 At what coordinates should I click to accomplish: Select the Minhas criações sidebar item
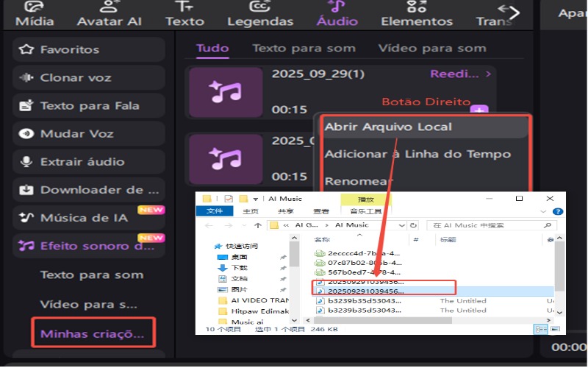point(93,333)
